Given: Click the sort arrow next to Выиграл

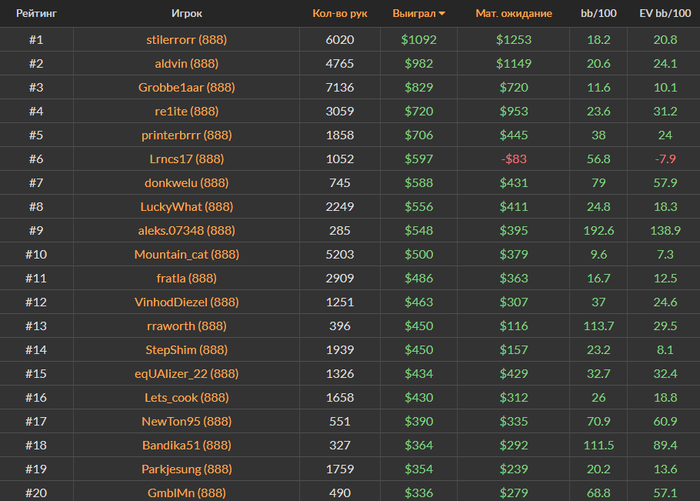Looking at the screenshot, I should click(x=442, y=14).
